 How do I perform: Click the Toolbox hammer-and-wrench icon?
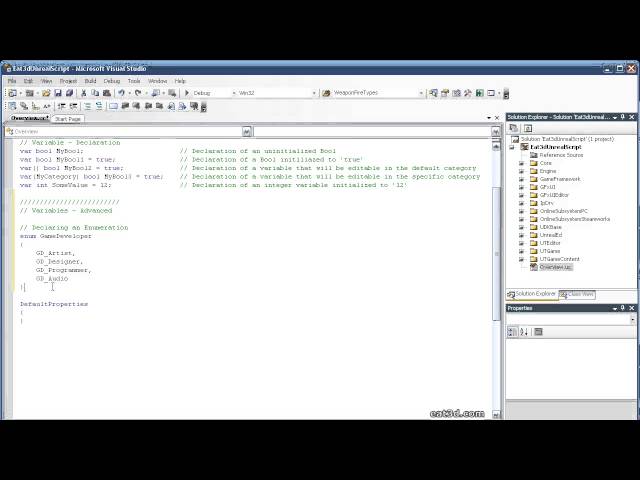[468, 93]
